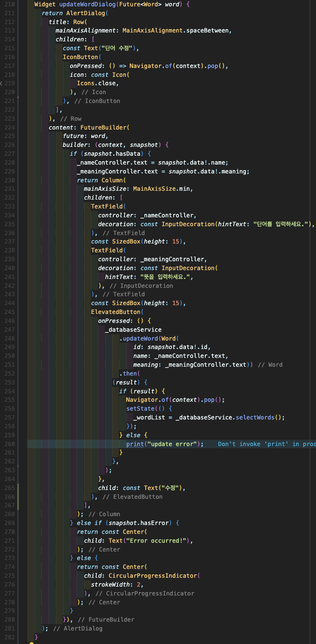Click 'IconButton(' on line 216
316x644 pixels.
click(82, 57)
